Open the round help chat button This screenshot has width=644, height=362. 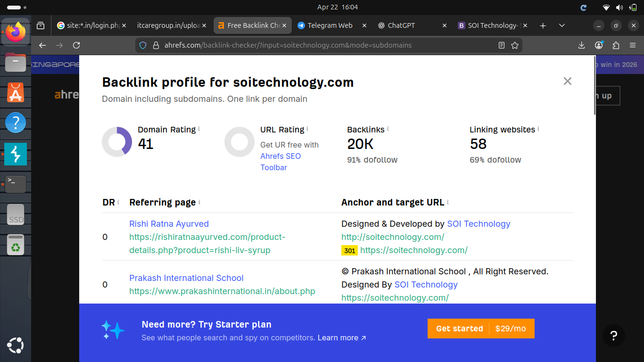614,336
